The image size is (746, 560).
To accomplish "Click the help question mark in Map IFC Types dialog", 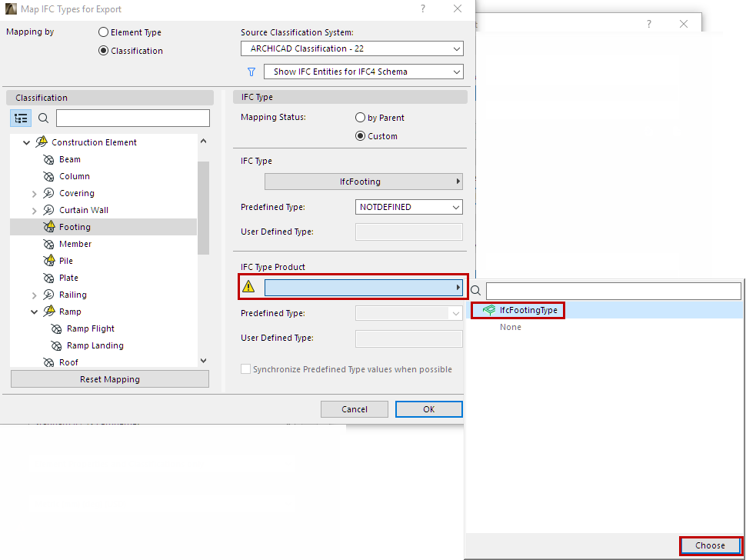I will pos(423,8).
